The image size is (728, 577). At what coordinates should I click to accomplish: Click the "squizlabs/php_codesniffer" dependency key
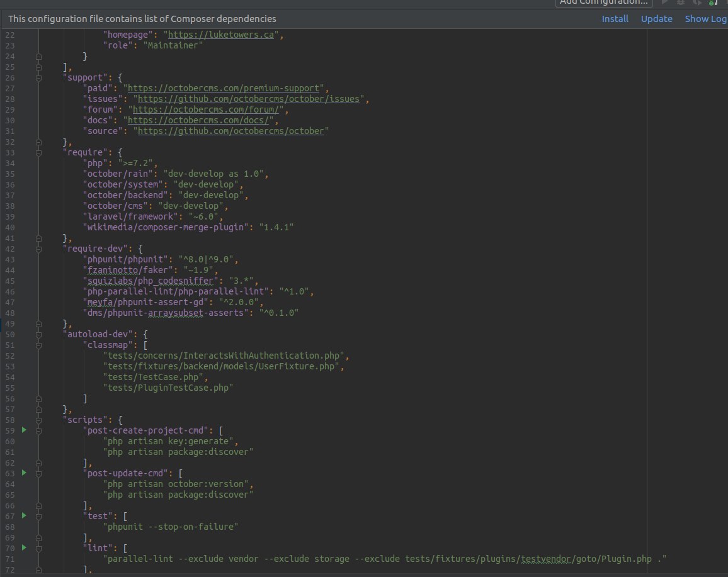[x=151, y=281]
